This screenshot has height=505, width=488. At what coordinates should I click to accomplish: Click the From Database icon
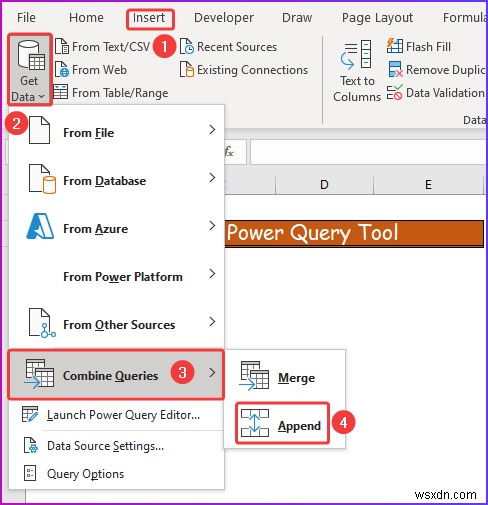pyautogui.click(x=42, y=179)
